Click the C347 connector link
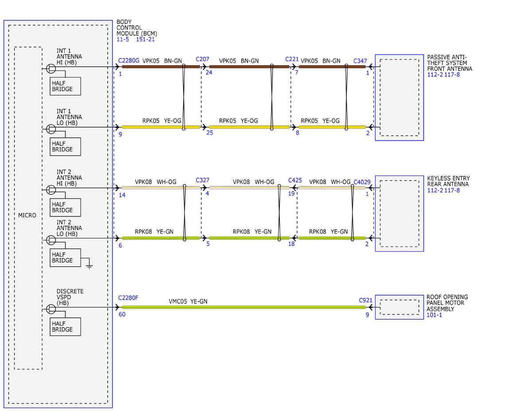 [x=361, y=60]
